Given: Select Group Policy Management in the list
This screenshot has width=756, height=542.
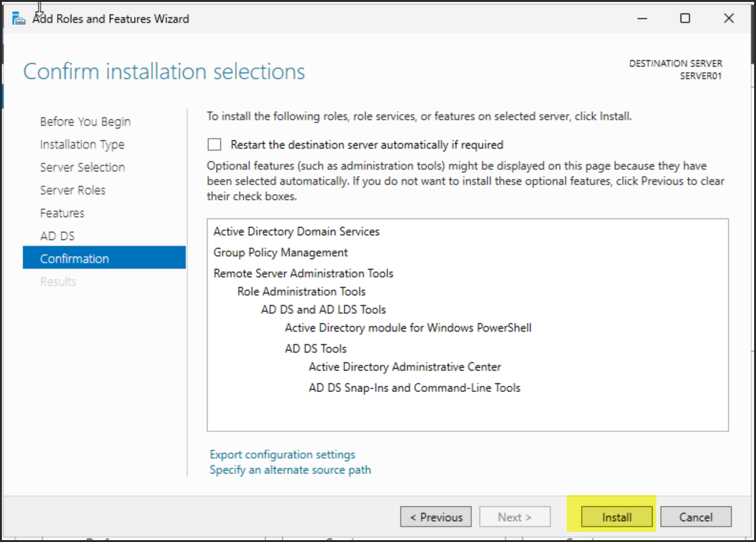Looking at the screenshot, I should (280, 252).
